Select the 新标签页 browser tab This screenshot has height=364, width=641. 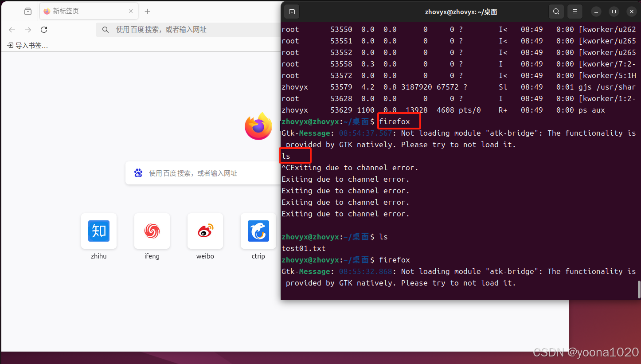click(89, 12)
